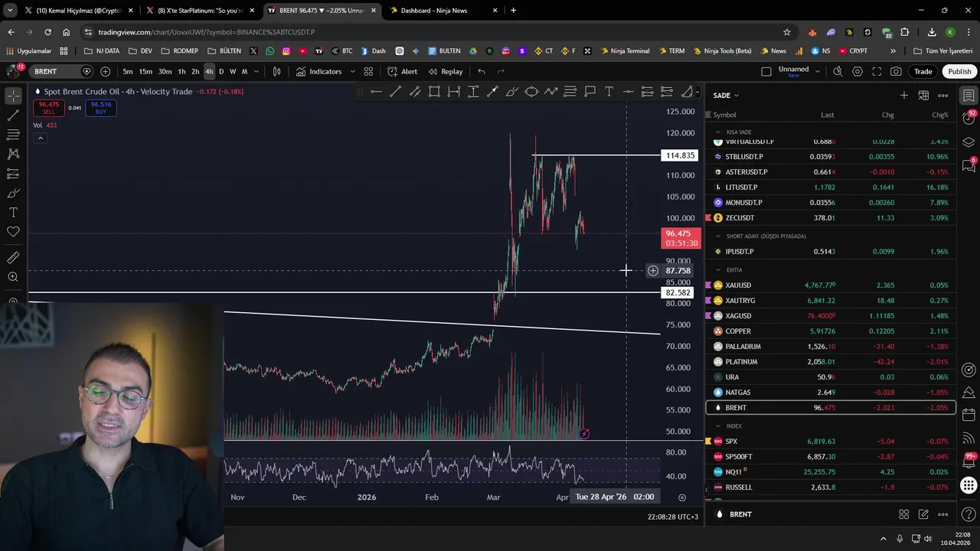Select the daily D timeframe

tap(221, 71)
